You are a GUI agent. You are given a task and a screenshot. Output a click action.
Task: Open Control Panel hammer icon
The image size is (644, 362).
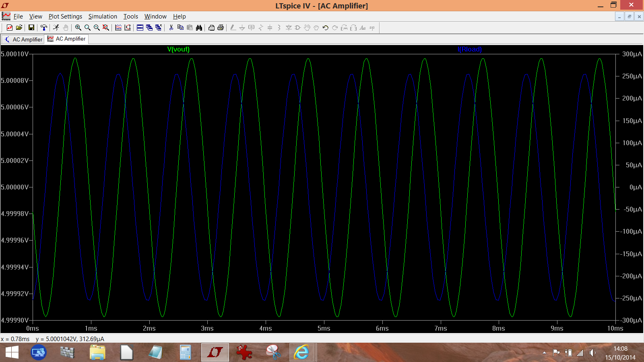pyautogui.click(x=43, y=28)
